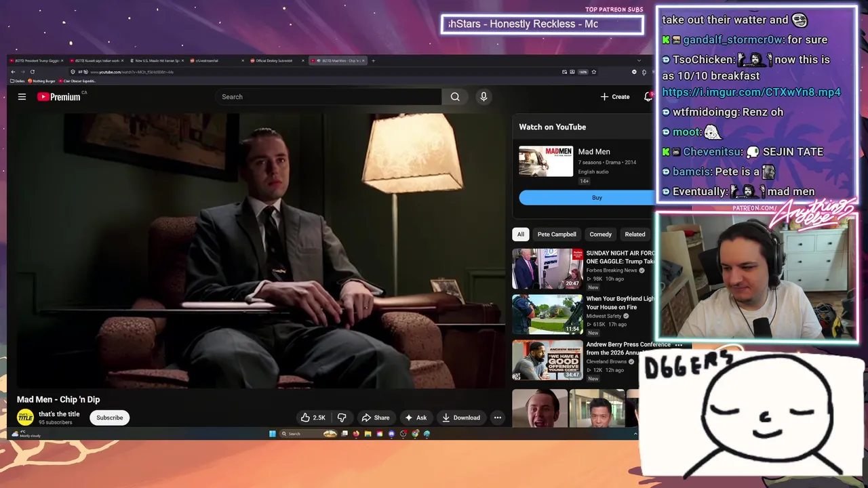The height and width of the screenshot is (488, 868).
Task: Click the Ask button
Action: click(x=416, y=418)
